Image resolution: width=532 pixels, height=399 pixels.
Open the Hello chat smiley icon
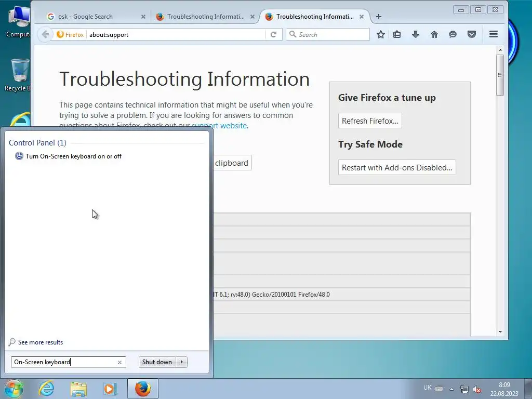click(453, 34)
